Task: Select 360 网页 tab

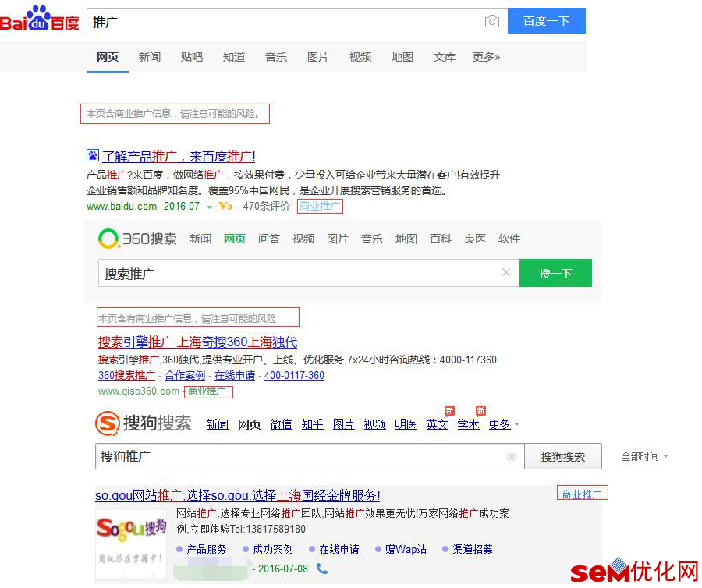Action: [x=235, y=239]
